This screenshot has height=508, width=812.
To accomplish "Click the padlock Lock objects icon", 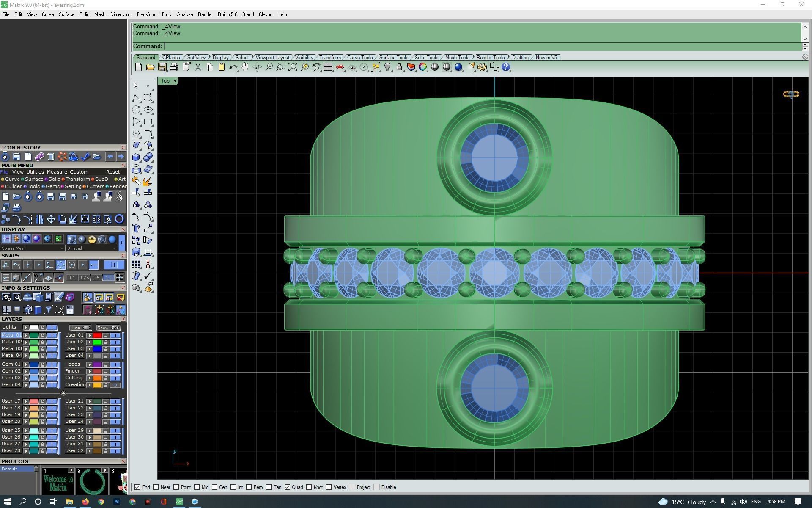I will (x=399, y=67).
